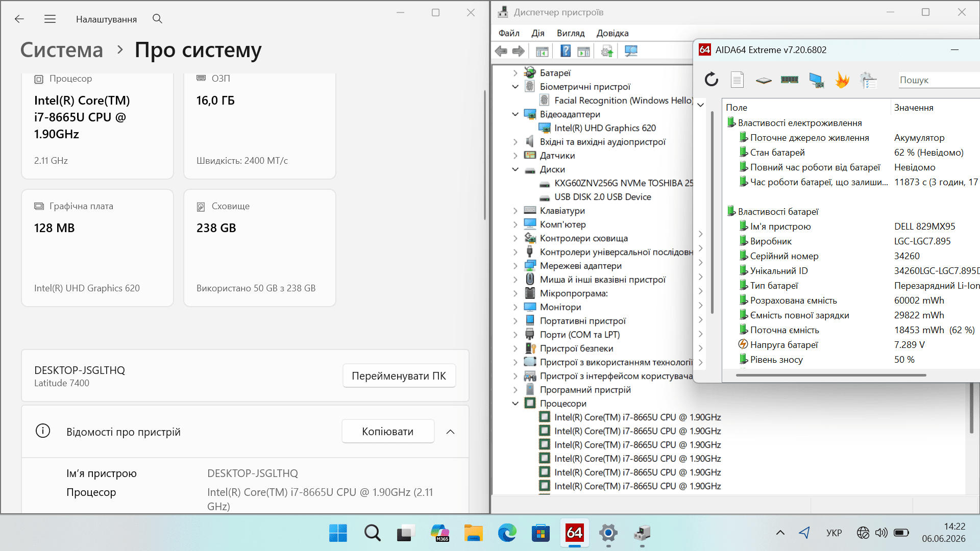The height and width of the screenshot is (551, 980).
Task: Collapse the Відомості про пристрій section
Action: point(450,432)
